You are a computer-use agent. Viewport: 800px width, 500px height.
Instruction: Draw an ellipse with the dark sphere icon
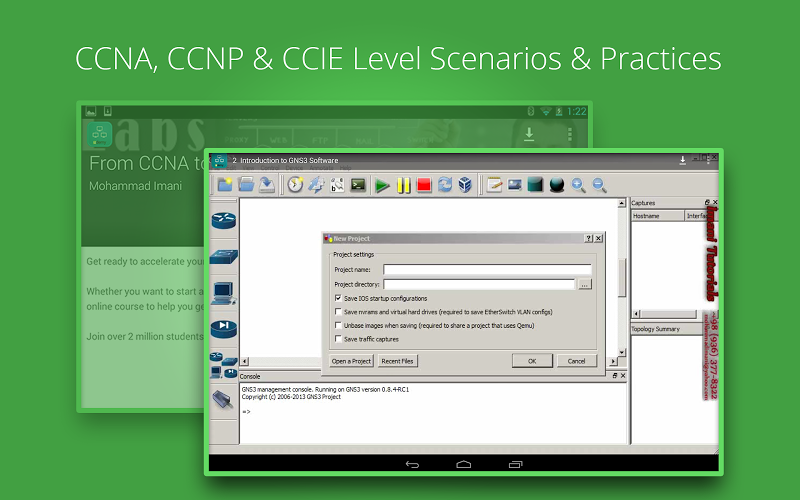(557, 184)
